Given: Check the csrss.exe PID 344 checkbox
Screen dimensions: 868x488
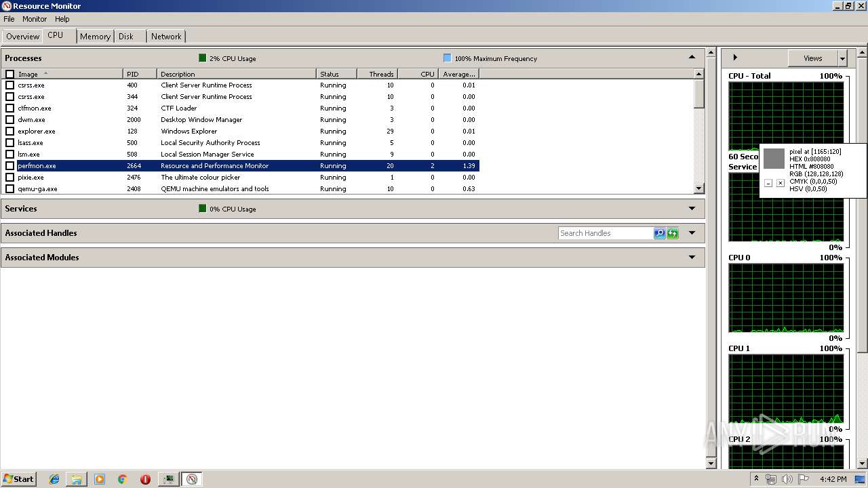Looking at the screenshot, I should click(x=9, y=97).
